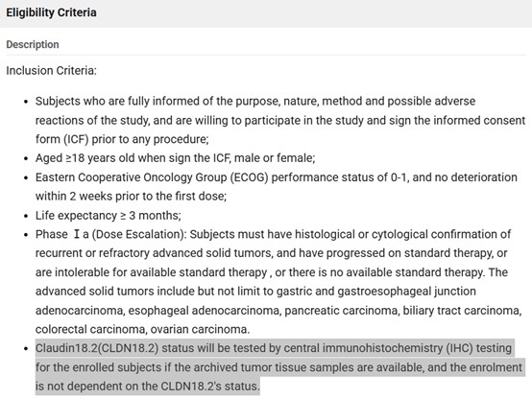Click the bullet about informed consent form
The height and width of the screenshot is (399, 532).
(280, 120)
